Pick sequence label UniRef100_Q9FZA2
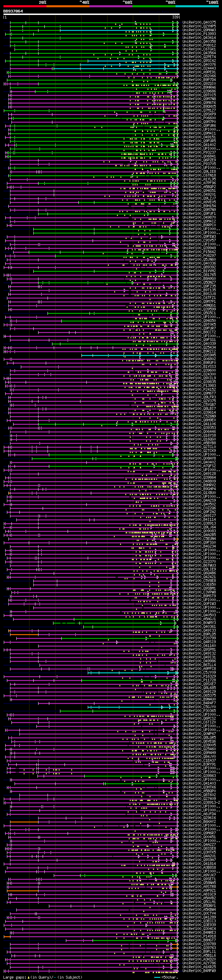The width and height of the screenshot is (222, 980). coord(199,512)
